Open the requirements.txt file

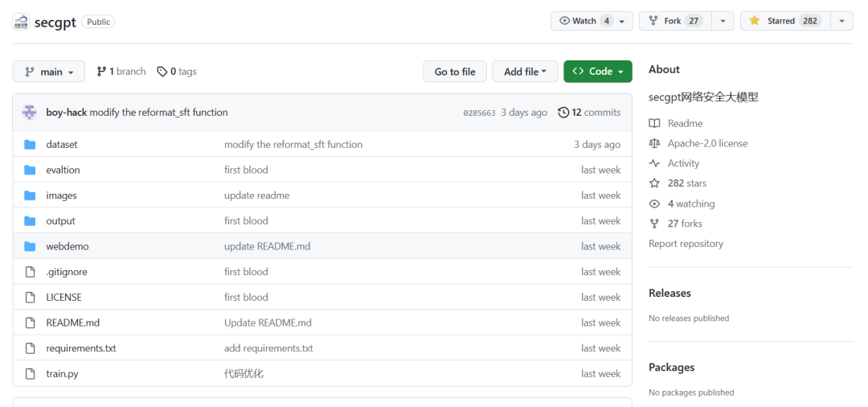click(x=81, y=348)
